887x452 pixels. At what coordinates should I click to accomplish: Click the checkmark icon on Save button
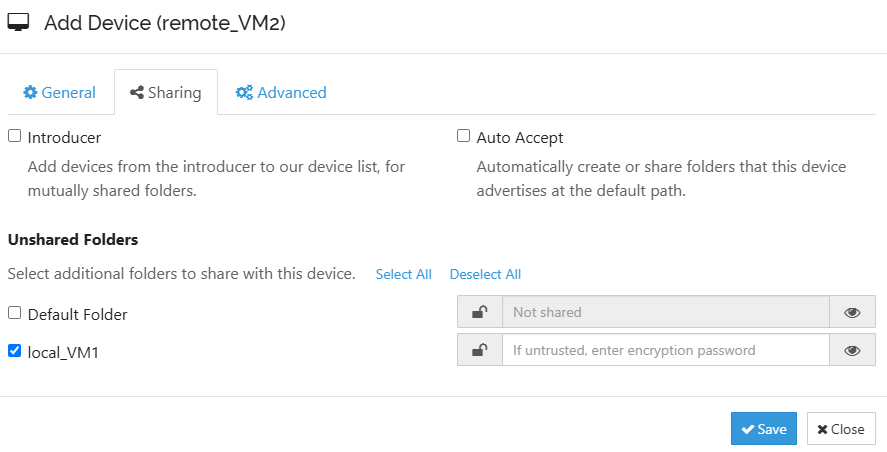[x=747, y=429]
